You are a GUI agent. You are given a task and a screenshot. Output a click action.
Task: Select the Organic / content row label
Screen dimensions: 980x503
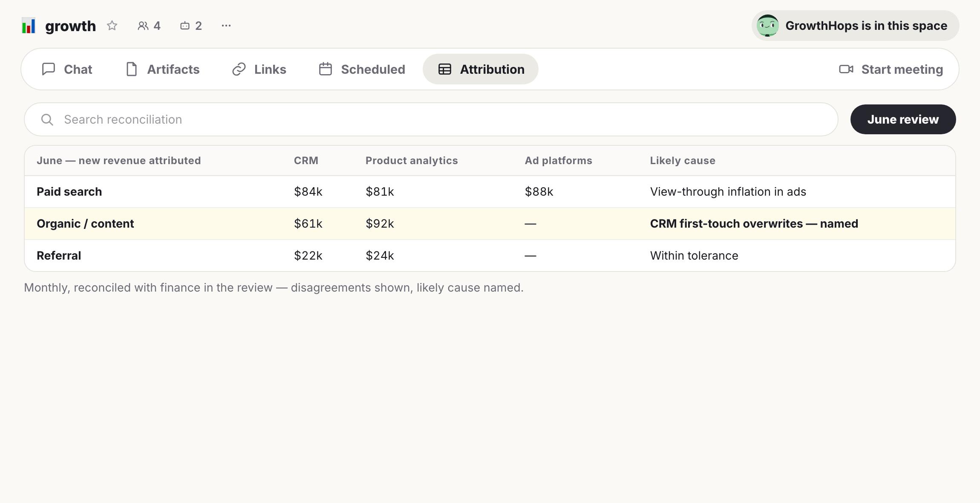point(85,224)
